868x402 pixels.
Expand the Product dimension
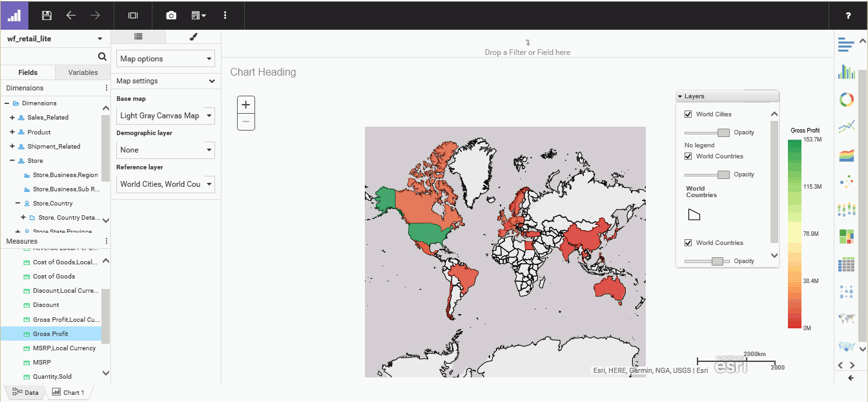(12, 132)
